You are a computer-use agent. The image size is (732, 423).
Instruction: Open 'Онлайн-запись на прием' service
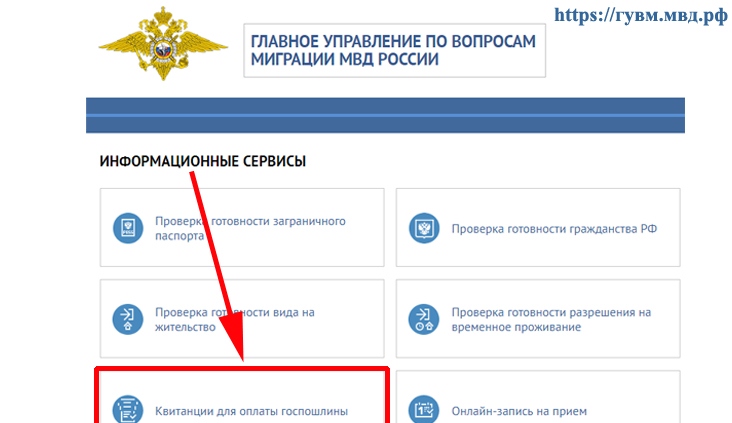(519, 411)
